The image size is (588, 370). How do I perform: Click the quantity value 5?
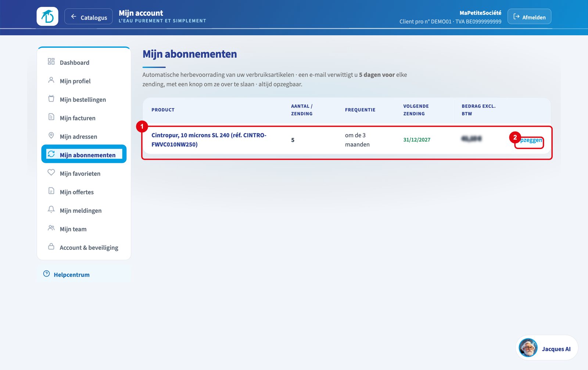pyautogui.click(x=293, y=140)
